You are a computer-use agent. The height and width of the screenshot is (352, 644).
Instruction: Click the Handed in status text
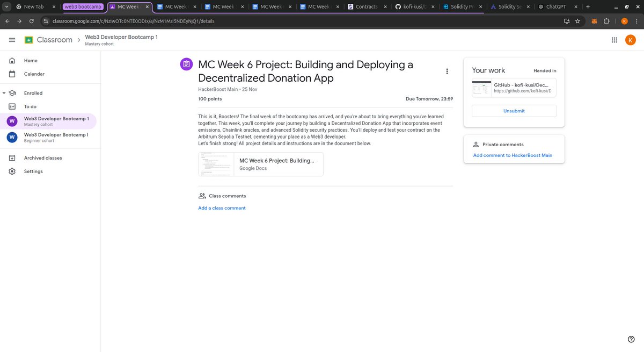click(x=545, y=70)
